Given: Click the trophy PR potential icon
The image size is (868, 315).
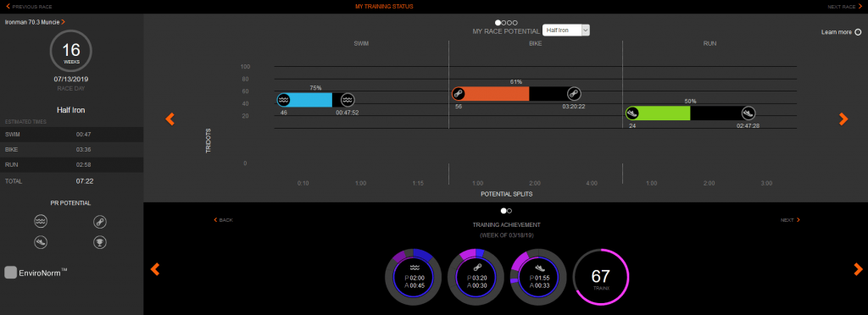Looking at the screenshot, I should [x=100, y=242].
